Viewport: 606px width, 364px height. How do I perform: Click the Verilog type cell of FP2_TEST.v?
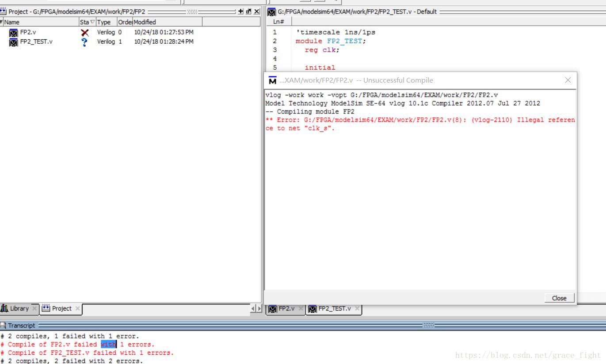pyautogui.click(x=106, y=42)
